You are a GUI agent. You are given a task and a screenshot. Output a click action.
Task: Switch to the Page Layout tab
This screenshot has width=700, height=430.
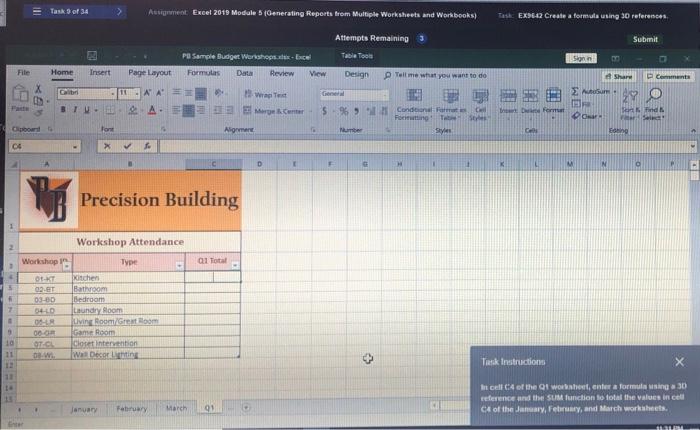pos(149,72)
